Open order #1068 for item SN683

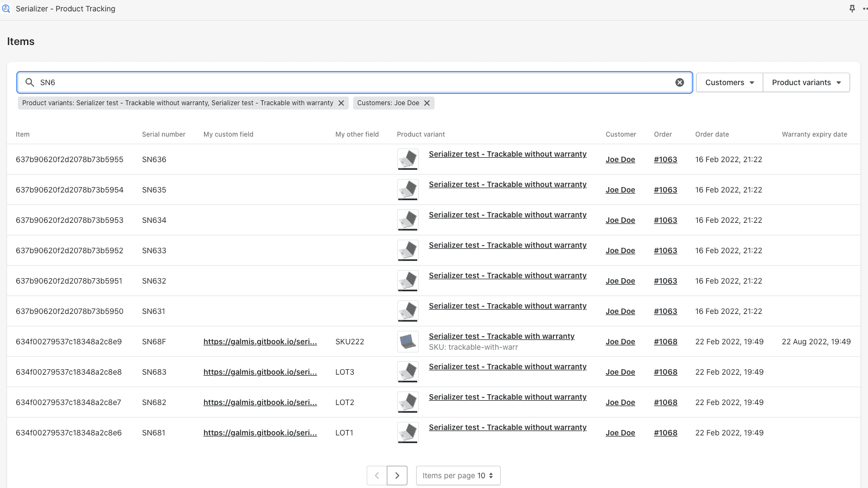[x=665, y=372]
